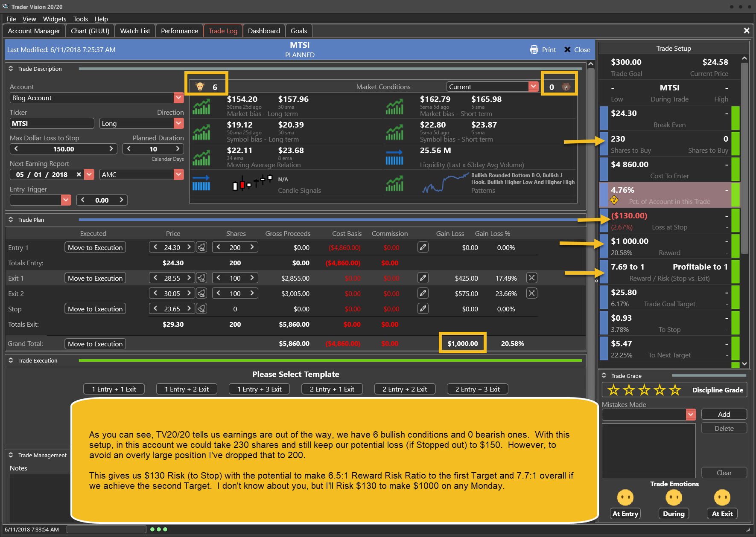Set discipline grade to four stars

tap(660, 390)
